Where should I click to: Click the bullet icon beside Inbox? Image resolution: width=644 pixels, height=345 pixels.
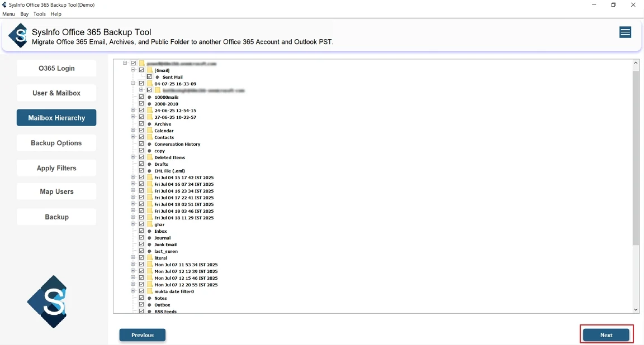(149, 231)
